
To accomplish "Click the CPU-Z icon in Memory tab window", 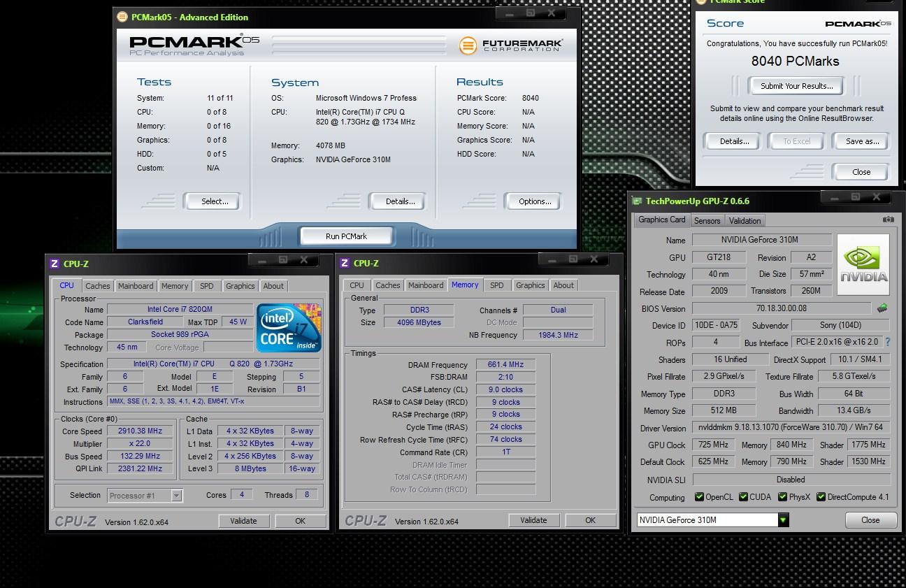I will coord(345,263).
